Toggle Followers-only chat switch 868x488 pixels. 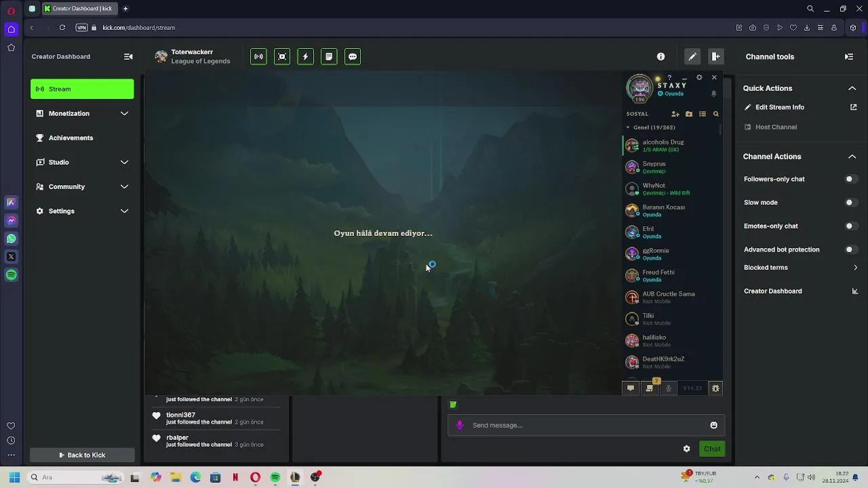tap(851, 179)
